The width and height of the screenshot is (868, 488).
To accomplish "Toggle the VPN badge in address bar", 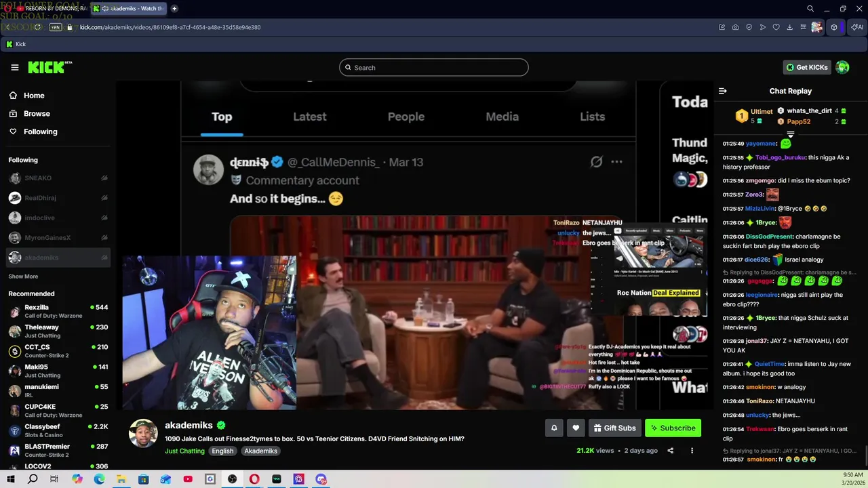I will click(56, 27).
